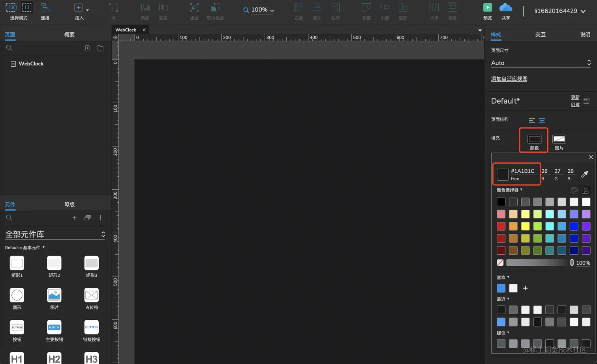597x364 pixels.
Task: Click the plus icon in the 元件 panel
Action: (x=74, y=218)
